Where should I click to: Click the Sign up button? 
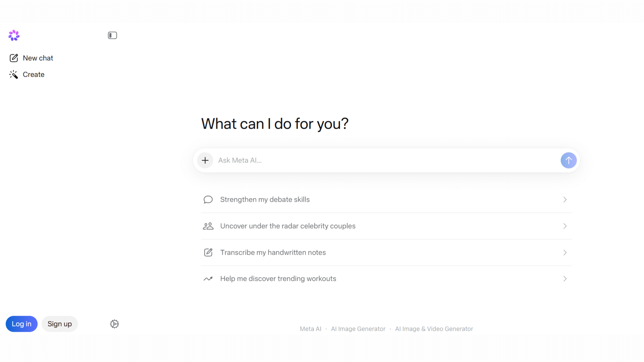pyautogui.click(x=60, y=324)
